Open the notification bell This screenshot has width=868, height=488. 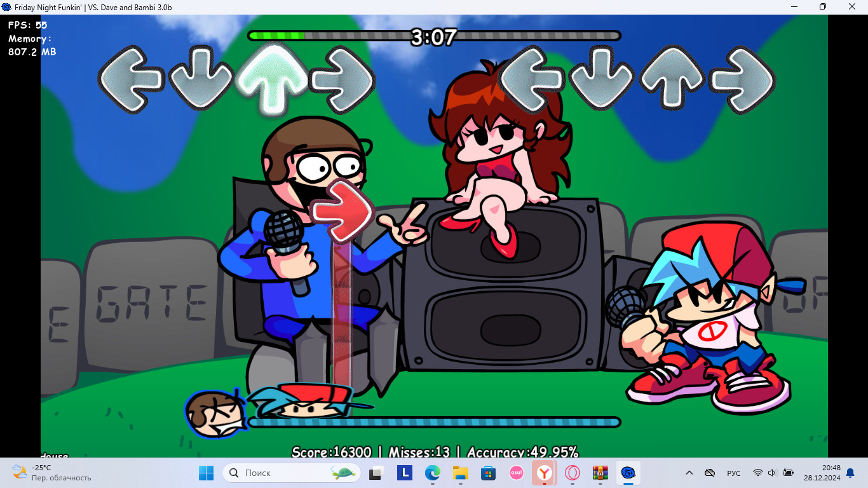click(x=850, y=473)
